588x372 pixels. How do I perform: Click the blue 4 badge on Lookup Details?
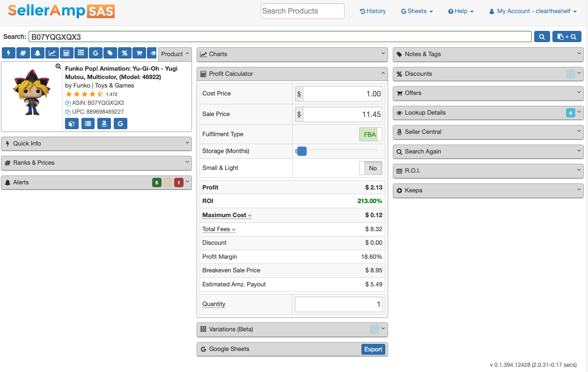click(571, 113)
